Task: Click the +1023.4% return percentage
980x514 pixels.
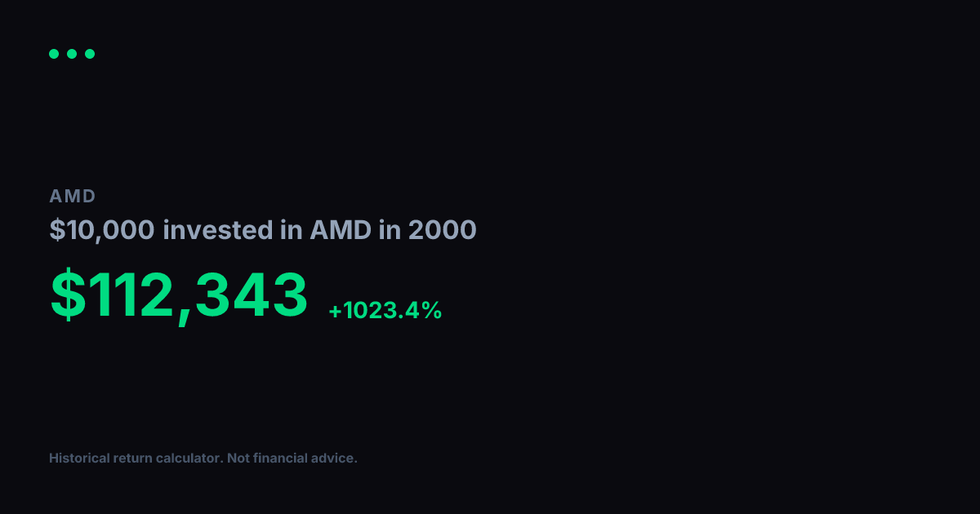Action: click(385, 310)
